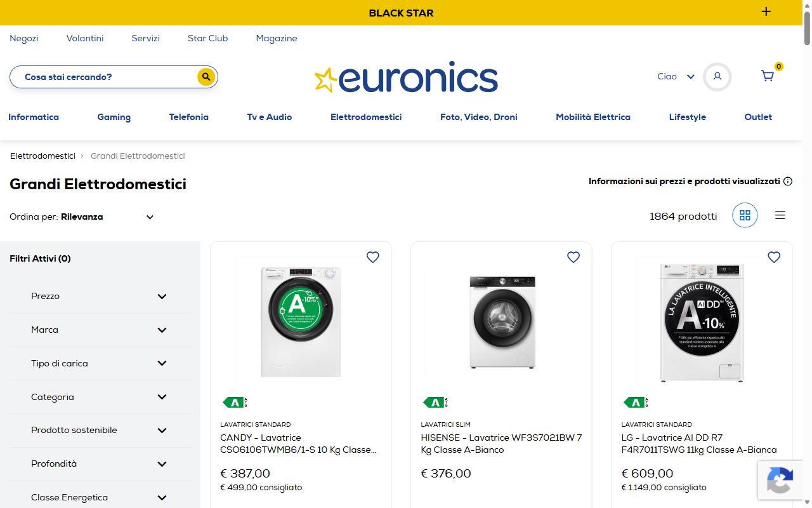Switch to list view layout icon
Viewport: 812px width, 508px height.
780,215
